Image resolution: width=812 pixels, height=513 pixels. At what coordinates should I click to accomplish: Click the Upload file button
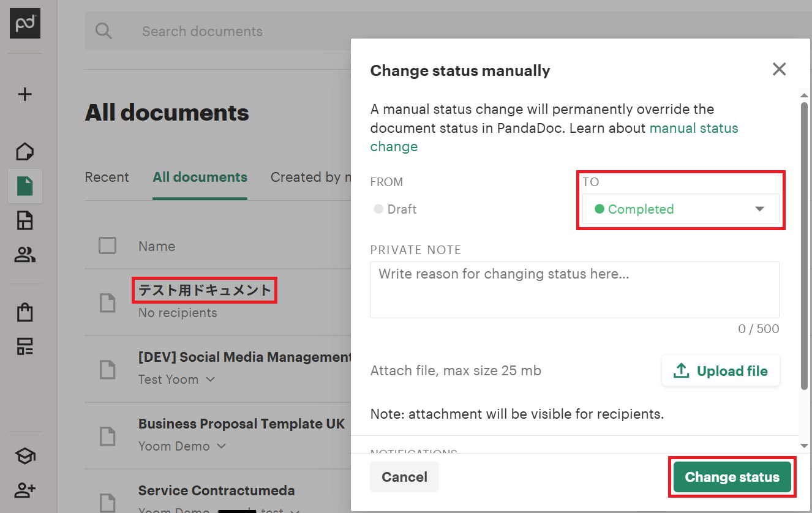coord(721,371)
